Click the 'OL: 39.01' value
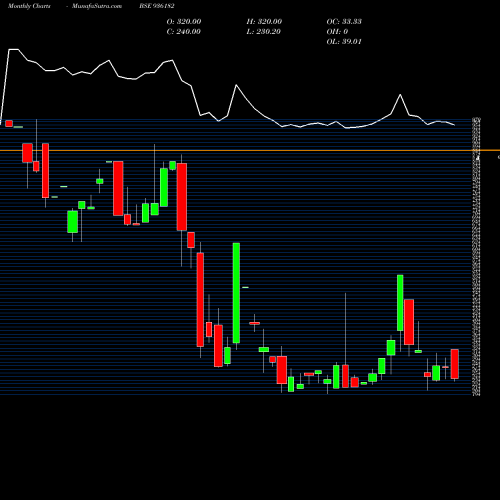 coord(344,41)
